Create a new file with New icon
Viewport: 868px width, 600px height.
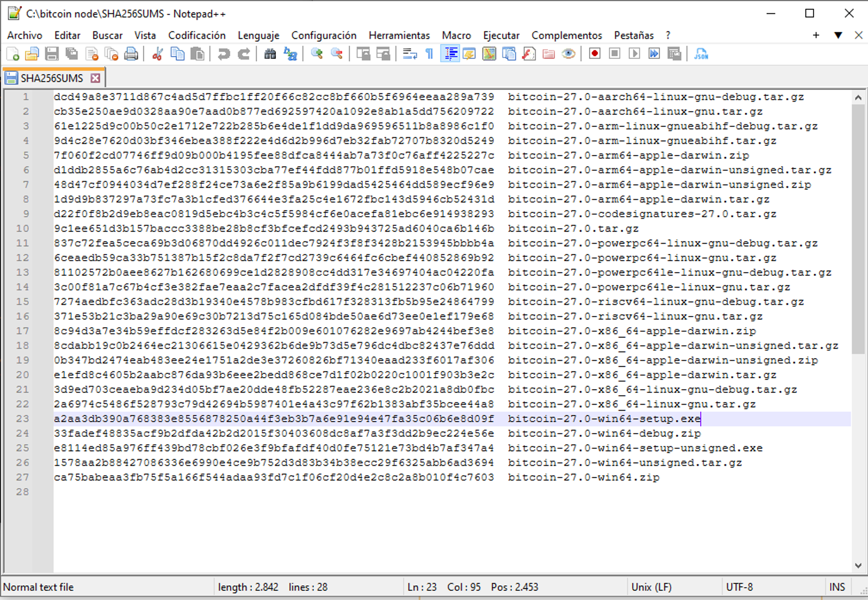tap(13, 54)
